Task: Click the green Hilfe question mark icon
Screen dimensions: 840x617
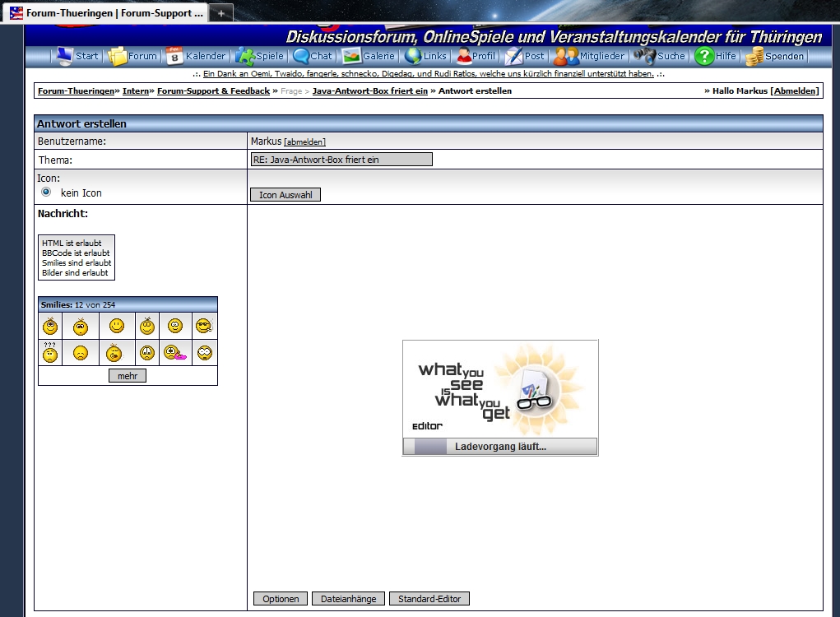Action: pos(704,56)
